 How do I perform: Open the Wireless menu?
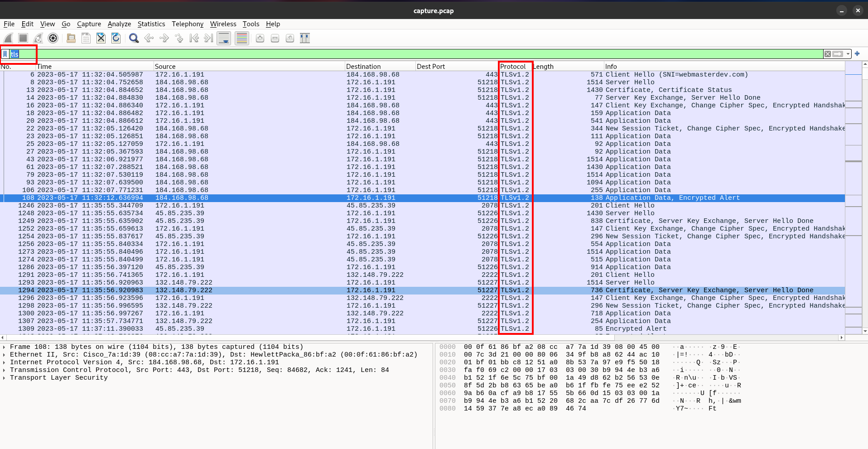click(223, 24)
